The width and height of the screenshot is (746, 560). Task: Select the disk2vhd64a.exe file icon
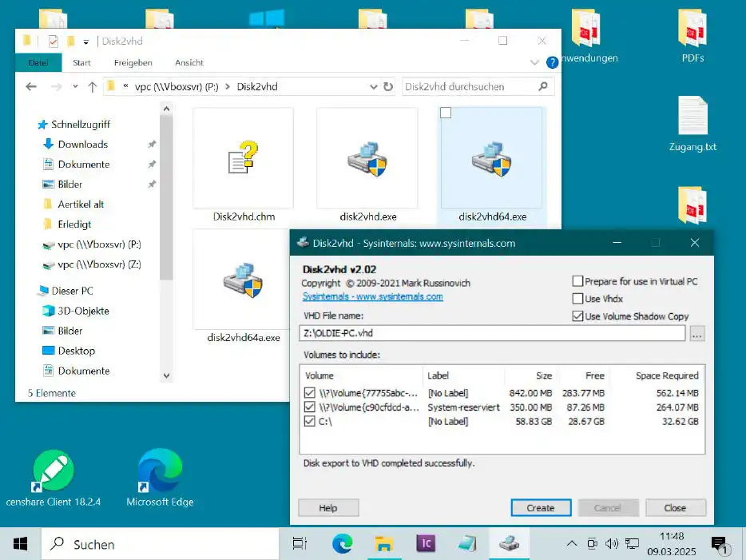coord(243,280)
